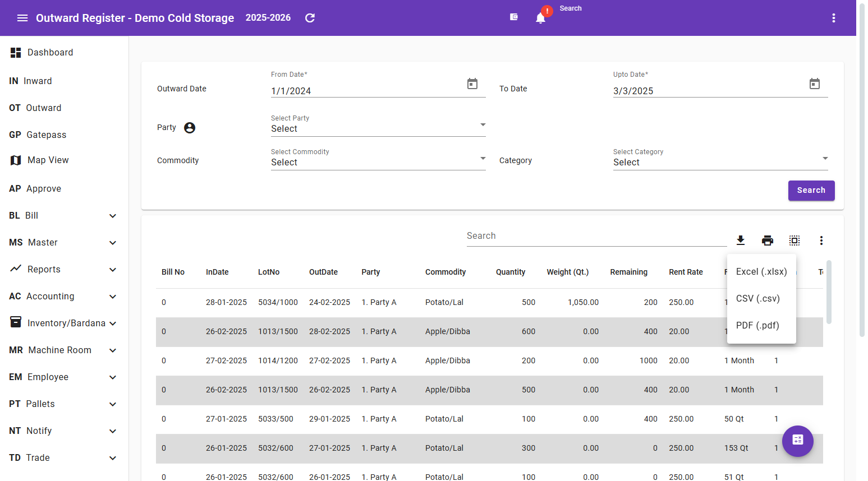The width and height of the screenshot is (868, 481).
Task: Print the outward register table
Action: pyautogui.click(x=767, y=240)
